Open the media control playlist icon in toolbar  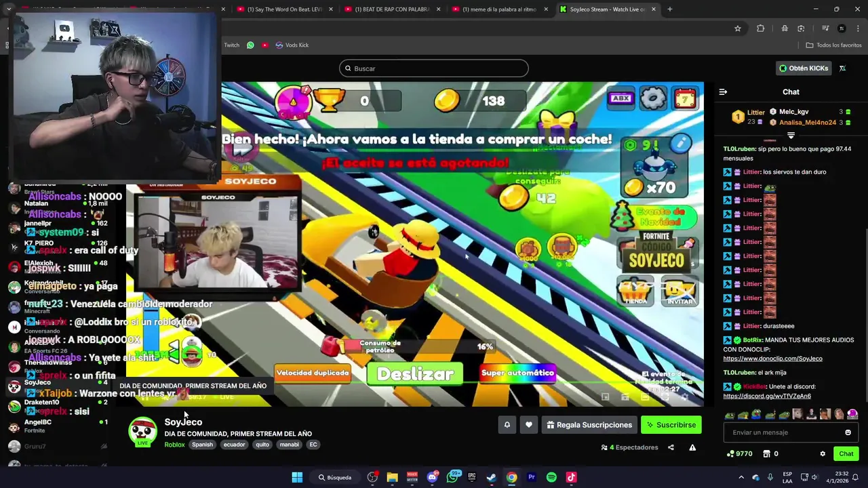click(x=825, y=28)
